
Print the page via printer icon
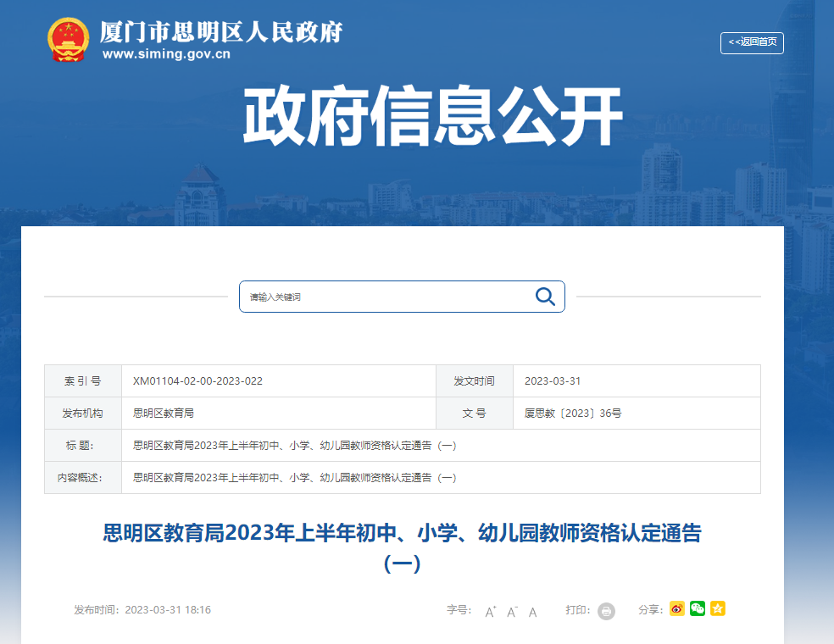pos(606,611)
